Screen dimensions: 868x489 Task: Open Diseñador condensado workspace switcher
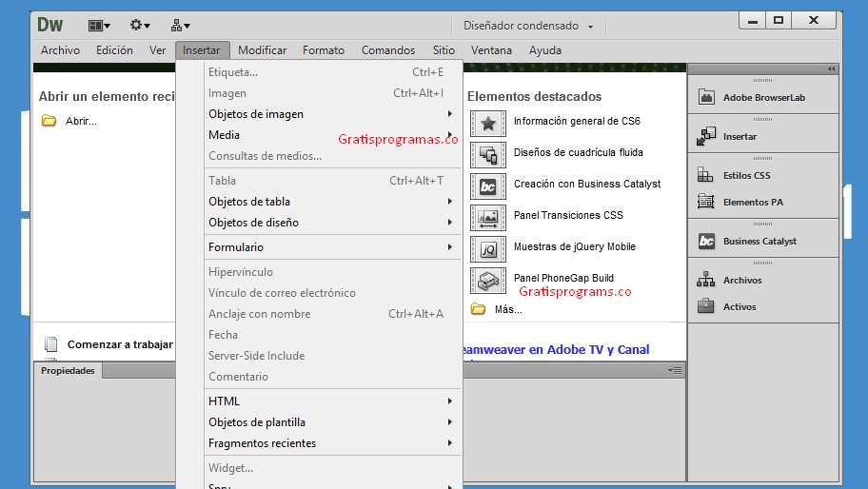tap(528, 26)
